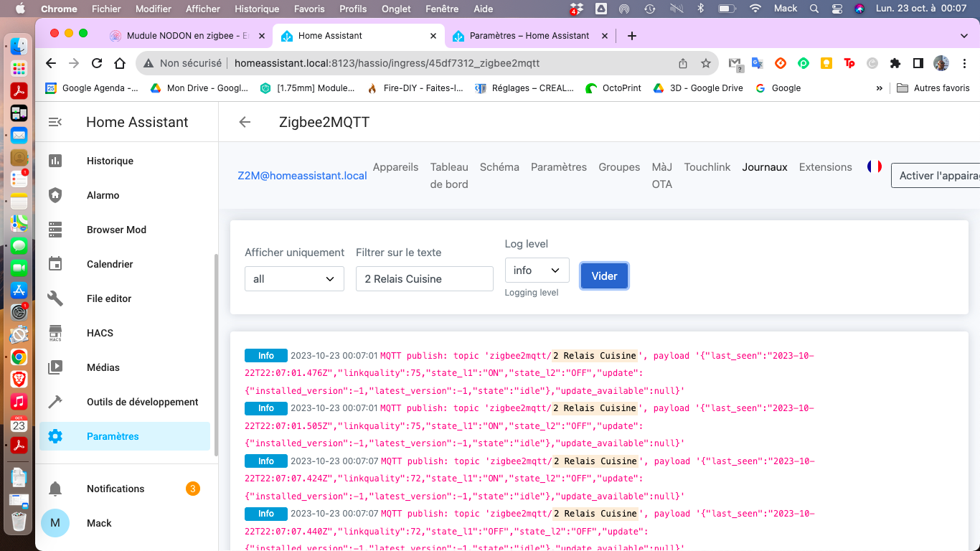
Task: Open the 3D - Google Drive bookmark
Action: point(698,88)
